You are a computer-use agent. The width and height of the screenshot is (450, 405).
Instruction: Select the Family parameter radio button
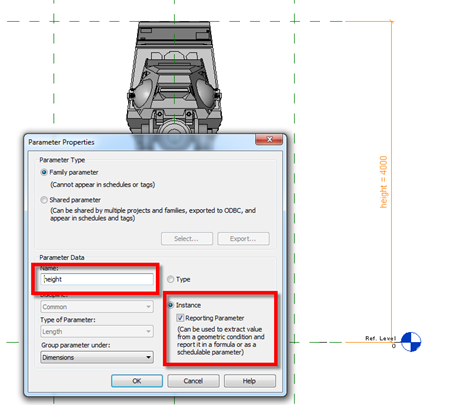coord(44,172)
